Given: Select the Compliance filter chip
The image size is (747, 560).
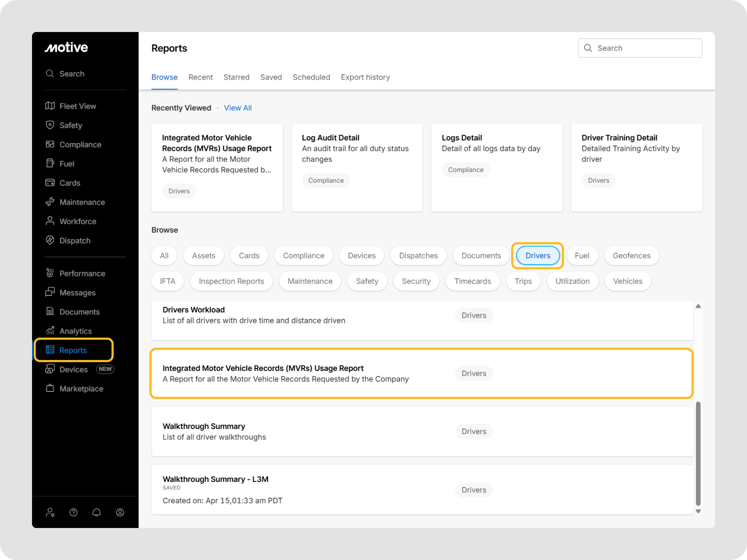Looking at the screenshot, I should (x=303, y=255).
